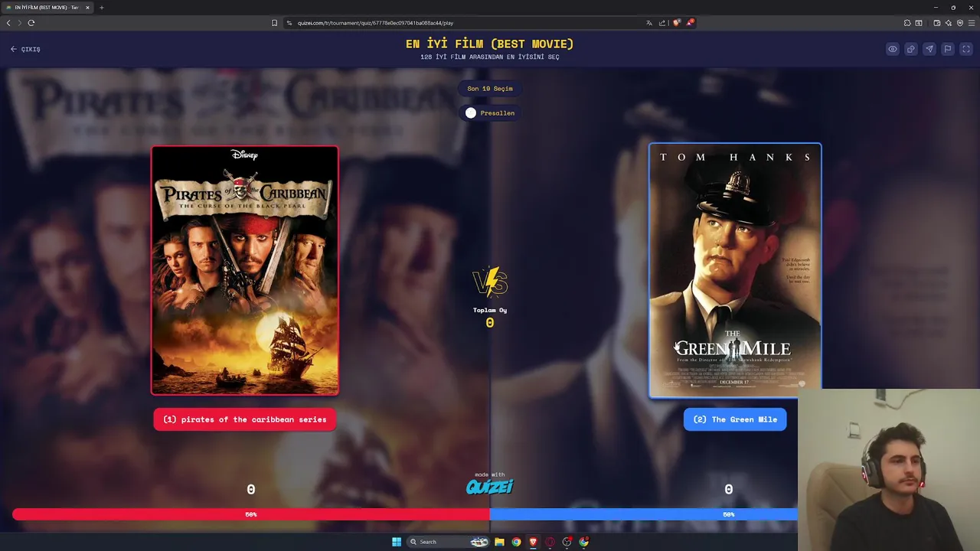The width and height of the screenshot is (980, 551).
Task: Open Brave Rewards triangle icon
Action: 689,23
